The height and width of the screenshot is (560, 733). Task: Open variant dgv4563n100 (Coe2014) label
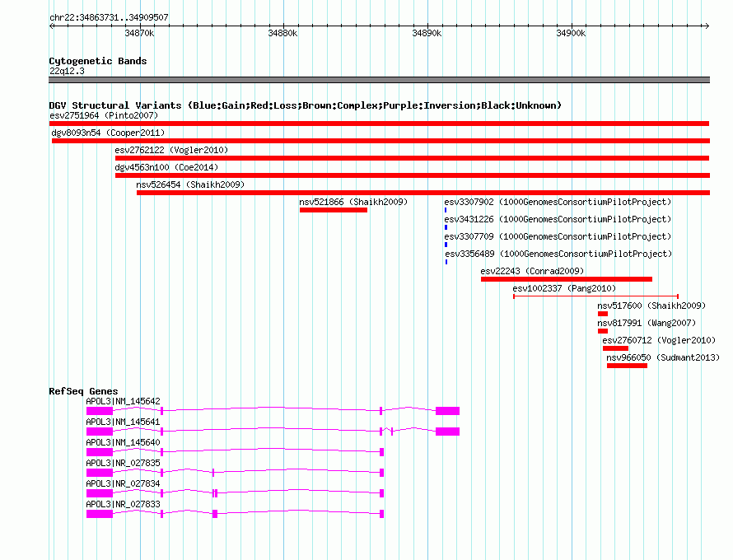pyautogui.click(x=166, y=167)
